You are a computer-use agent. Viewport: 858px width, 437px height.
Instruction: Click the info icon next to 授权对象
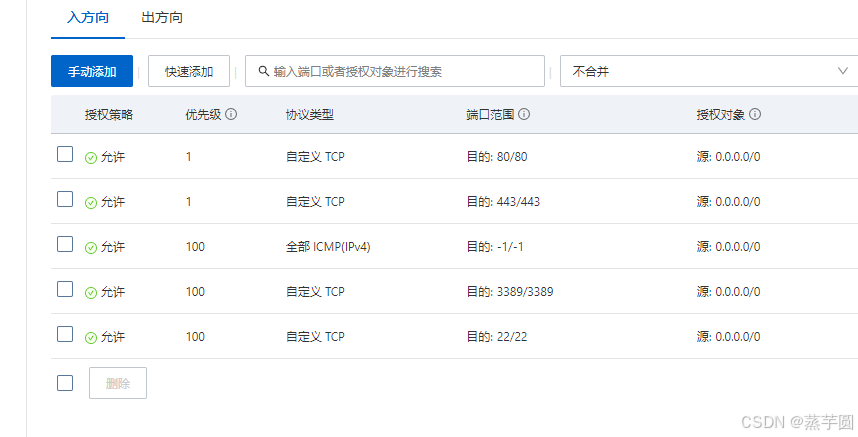click(x=755, y=114)
